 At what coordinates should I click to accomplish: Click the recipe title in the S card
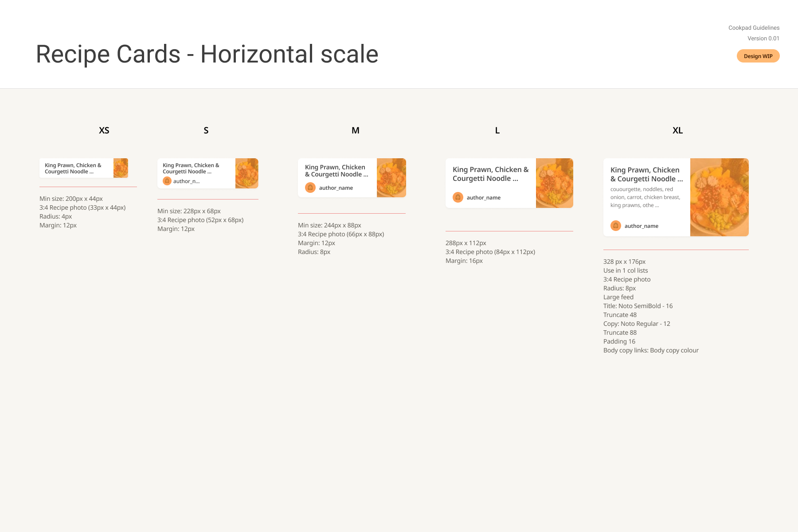click(191, 168)
